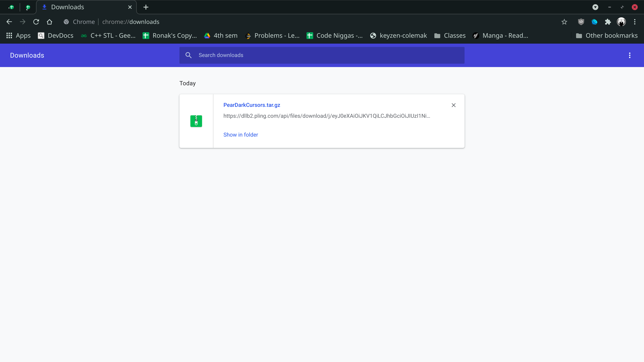This screenshot has width=644, height=362.
Task: Open the uBlock Origin shield extension
Action: click(581, 22)
